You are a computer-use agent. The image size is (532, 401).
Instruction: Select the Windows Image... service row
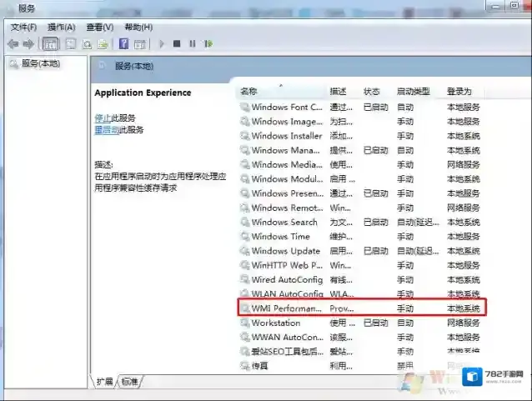click(361, 122)
